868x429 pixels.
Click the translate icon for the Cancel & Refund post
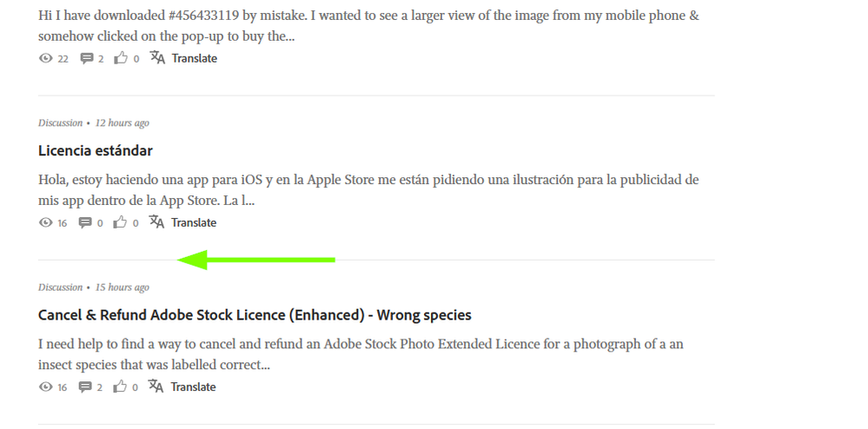[x=156, y=386]
